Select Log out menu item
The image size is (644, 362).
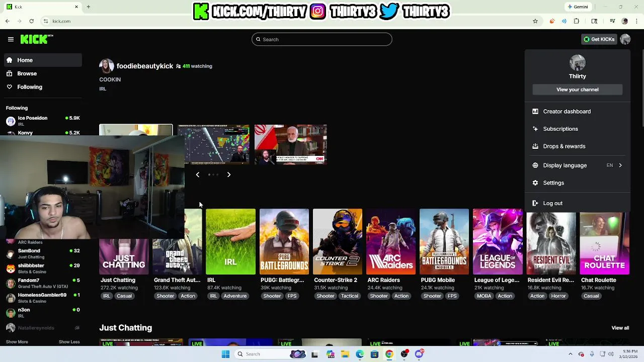pyautogui.click(x=577, y=203)
